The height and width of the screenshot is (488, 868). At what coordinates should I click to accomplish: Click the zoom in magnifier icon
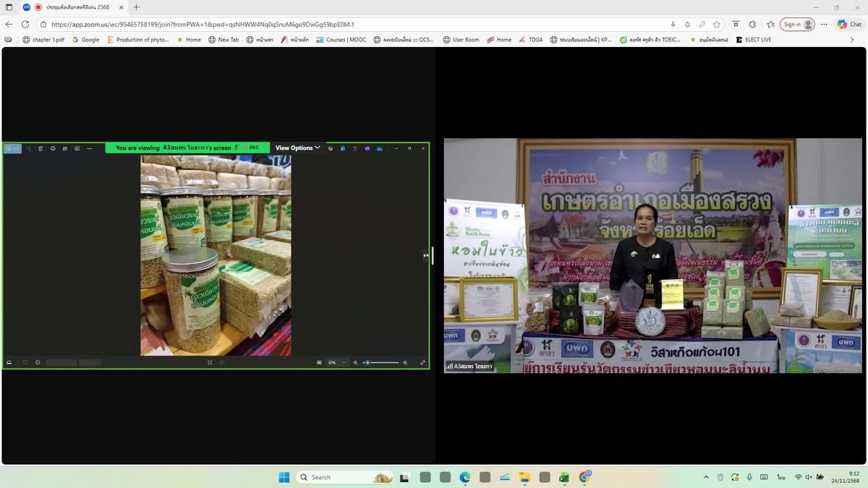[405, 362]
